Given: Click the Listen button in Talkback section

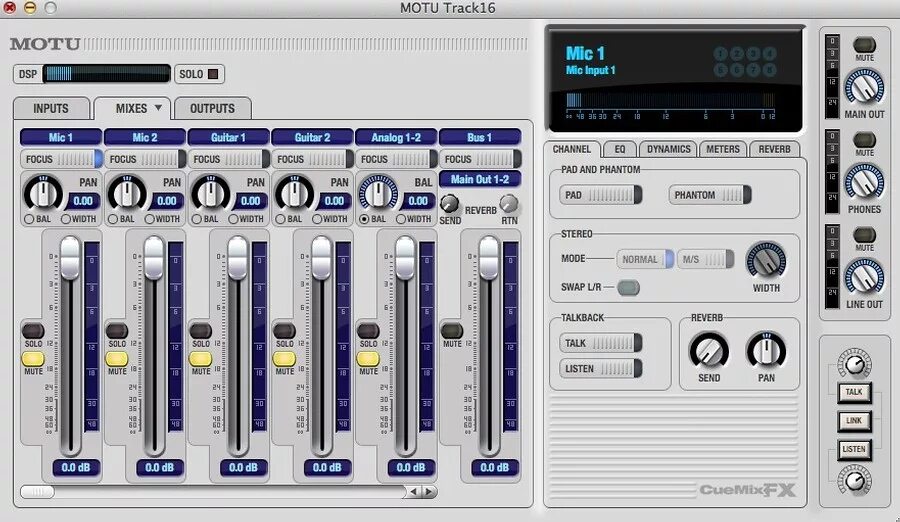Looking at the screenshot, I should click(600, 369).
